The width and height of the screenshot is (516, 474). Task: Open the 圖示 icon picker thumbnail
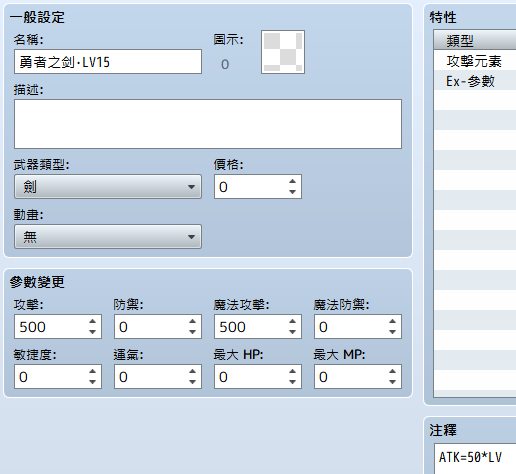pyautogui.click(x=283, y=52)
